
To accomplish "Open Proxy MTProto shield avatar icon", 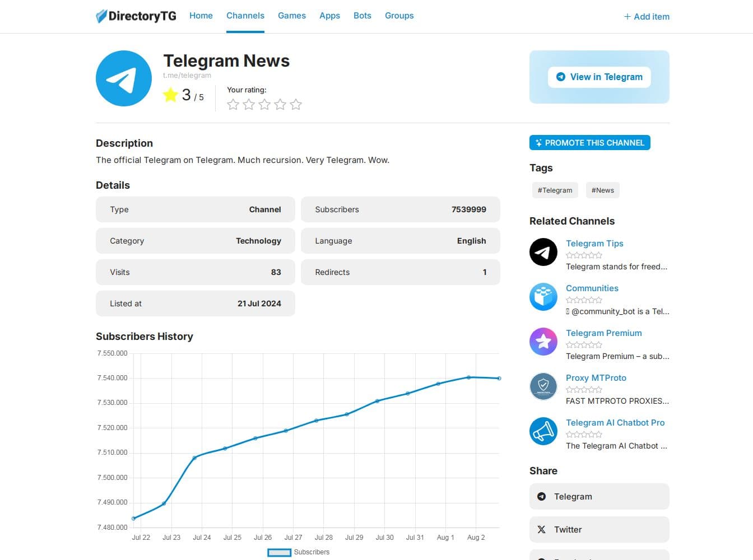I will click(x=543, y=386).
